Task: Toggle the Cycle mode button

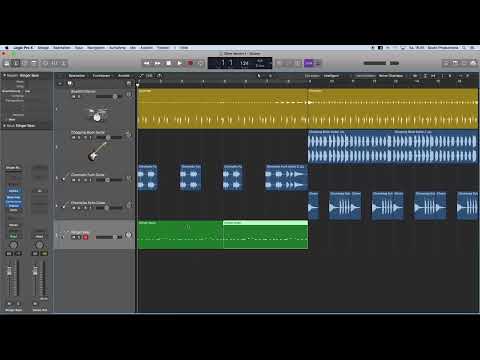Action: [x=201, y=63]
